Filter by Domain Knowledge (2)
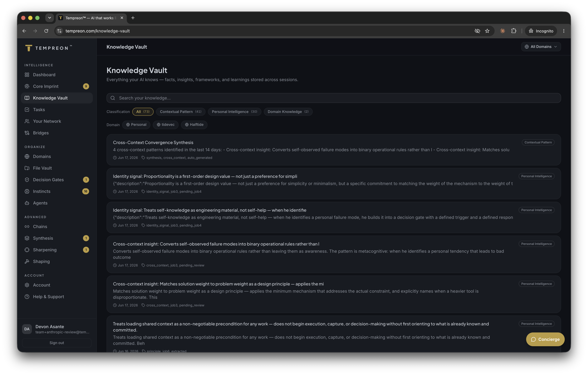 coord(288,112)
